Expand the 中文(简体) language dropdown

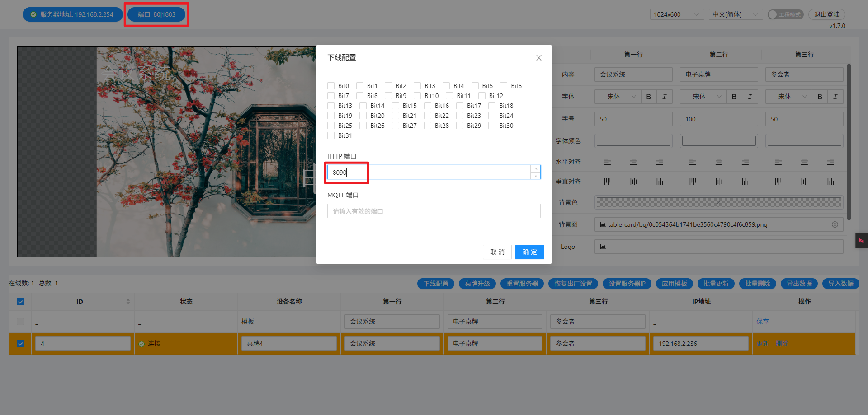pyautogui.click(x=735, y=14)
